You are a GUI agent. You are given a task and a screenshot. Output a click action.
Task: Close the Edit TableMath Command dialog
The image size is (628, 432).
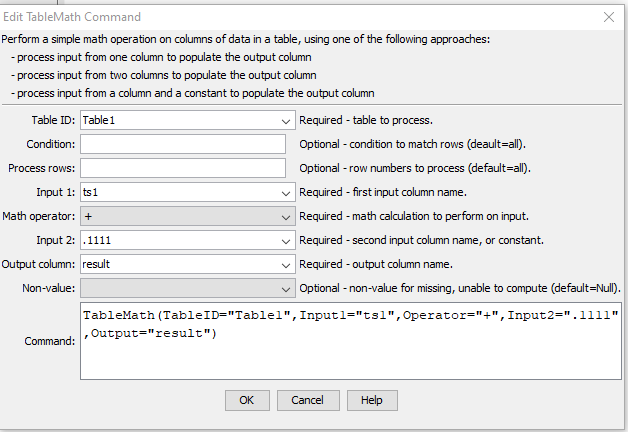[609, 17]
